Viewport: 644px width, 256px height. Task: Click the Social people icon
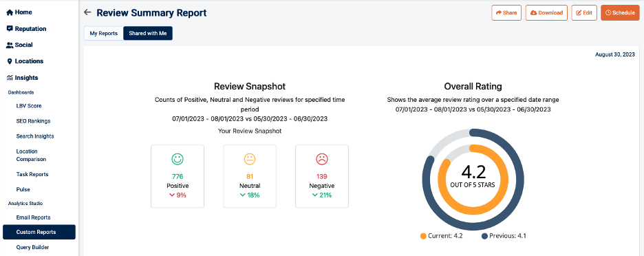[x=10, y=45]
